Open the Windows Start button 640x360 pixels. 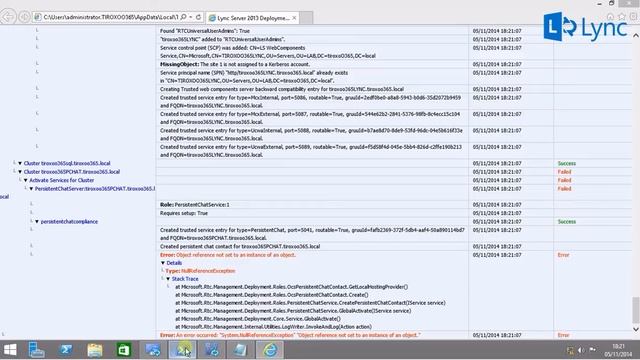(x=10, y=350)
